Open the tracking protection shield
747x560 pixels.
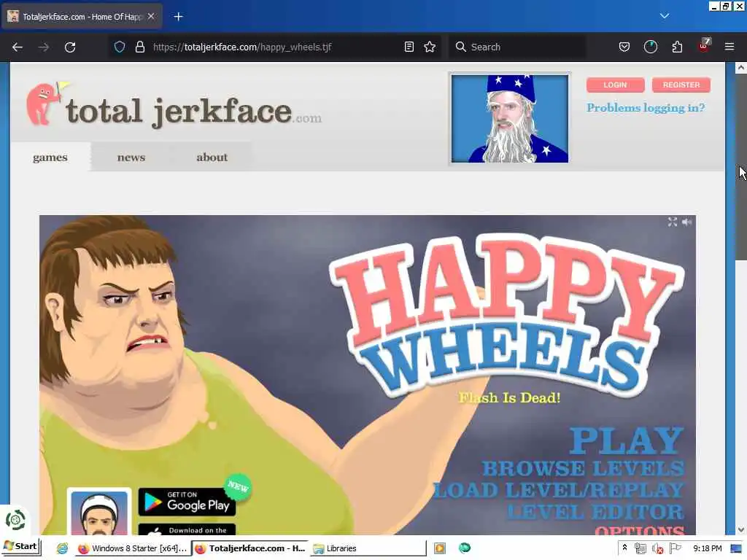point(120,47)
